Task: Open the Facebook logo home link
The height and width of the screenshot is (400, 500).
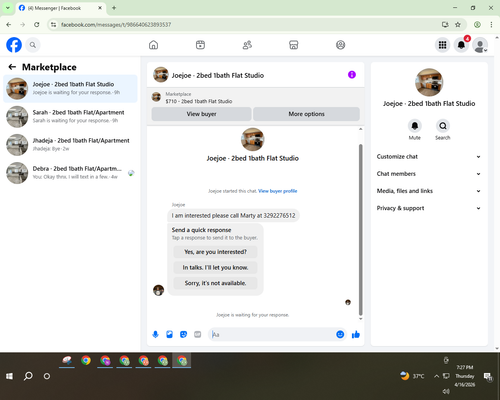Action: [14, 45]
